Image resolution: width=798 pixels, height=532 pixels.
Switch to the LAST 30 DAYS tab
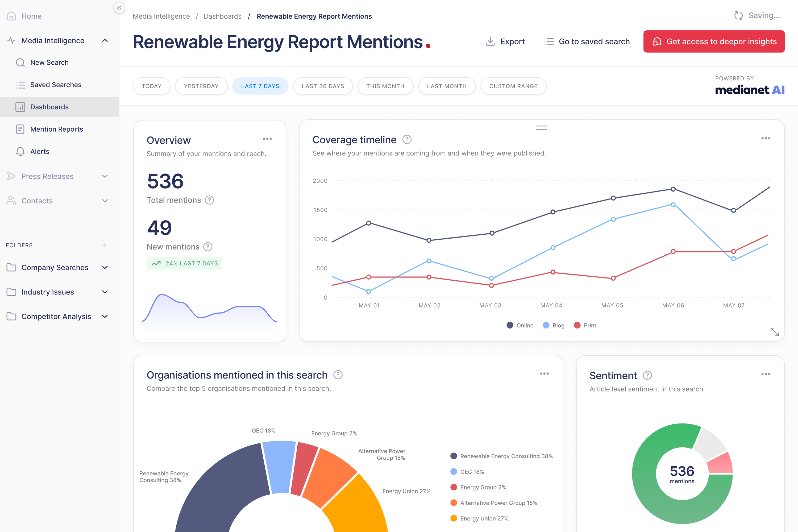(x=323, y=86)
